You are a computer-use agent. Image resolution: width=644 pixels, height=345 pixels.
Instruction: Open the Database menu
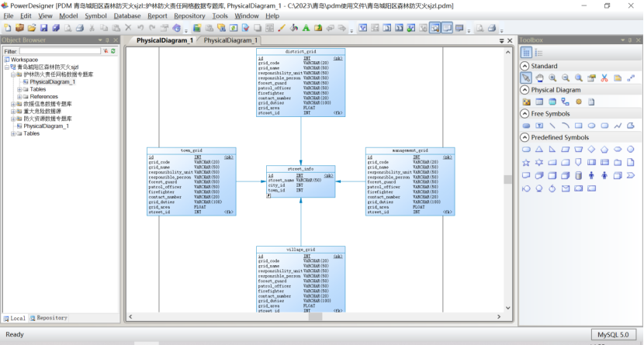tap(127, 16)
